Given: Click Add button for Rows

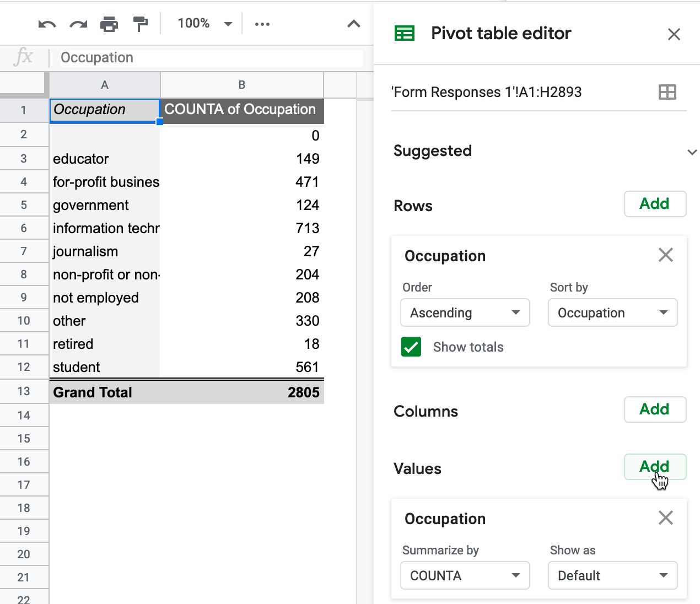Looking at the screenshot, I should (655, 204).
